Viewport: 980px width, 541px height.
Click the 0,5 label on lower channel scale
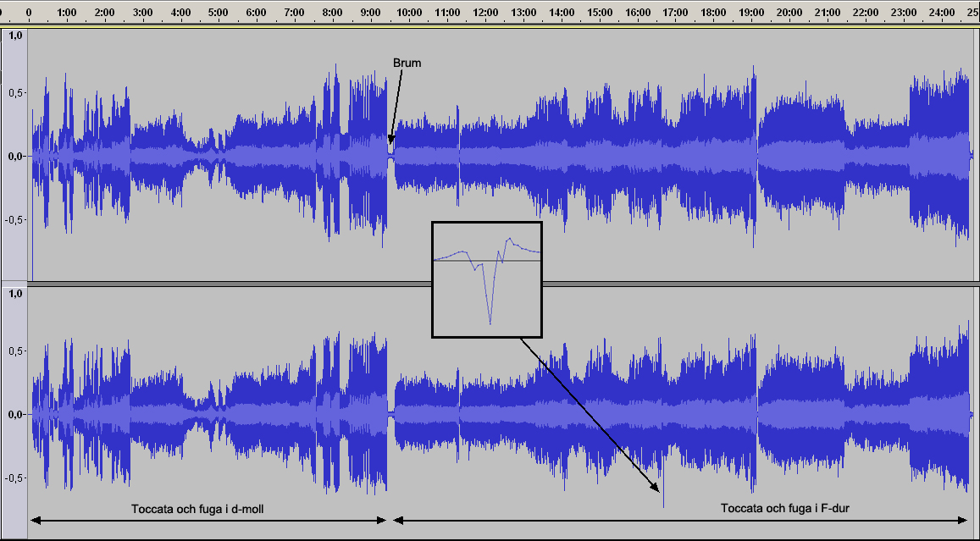pyautogui.click(x=16, y=351)
